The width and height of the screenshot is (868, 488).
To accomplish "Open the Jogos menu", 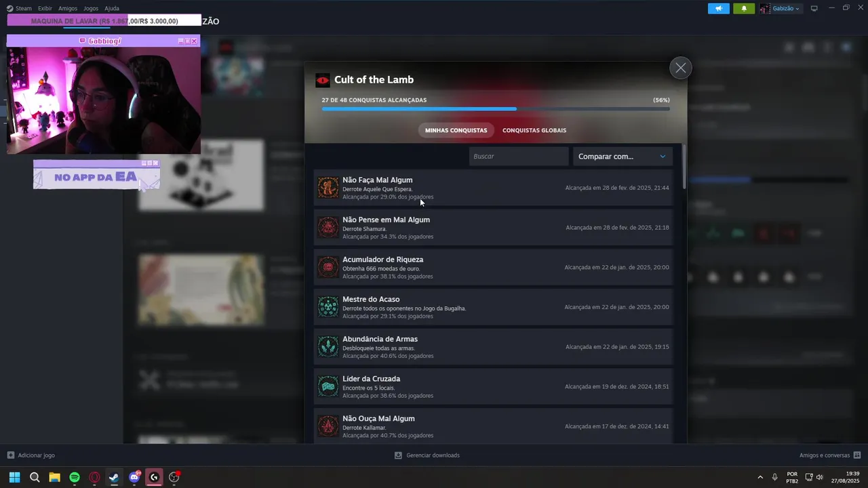I will pyautogui.click(x=91, y=8).
